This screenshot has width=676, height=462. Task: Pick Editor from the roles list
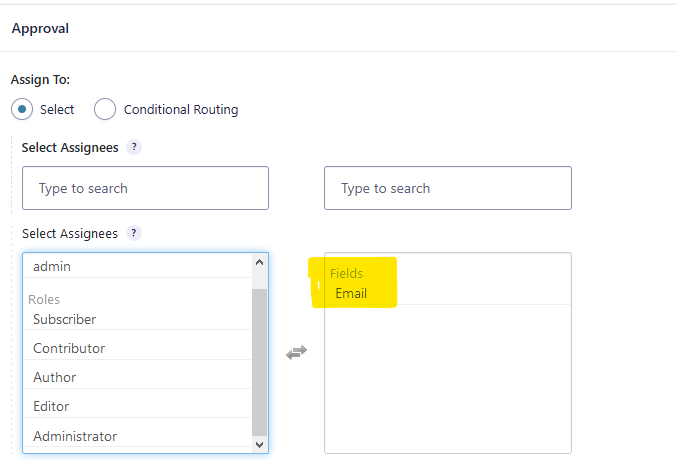click(51, 406)
